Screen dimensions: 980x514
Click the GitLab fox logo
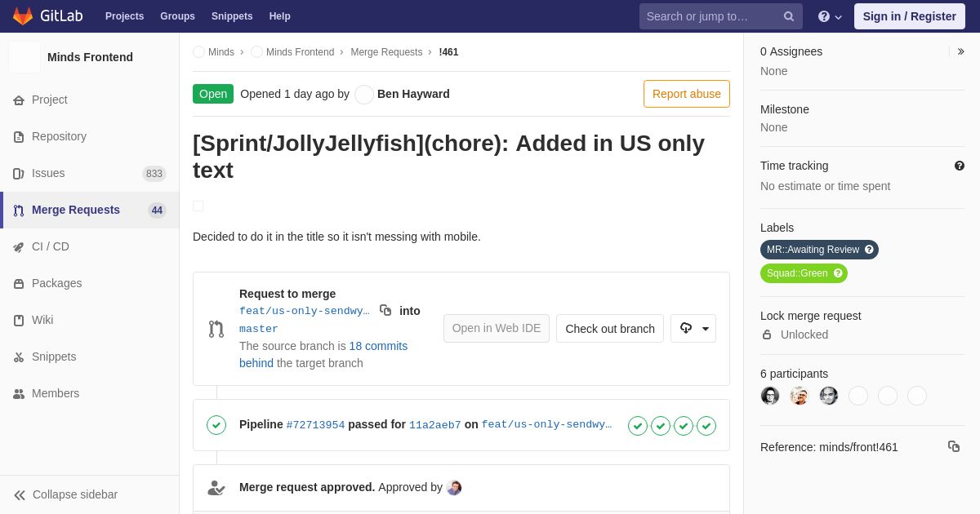point(23,16)
